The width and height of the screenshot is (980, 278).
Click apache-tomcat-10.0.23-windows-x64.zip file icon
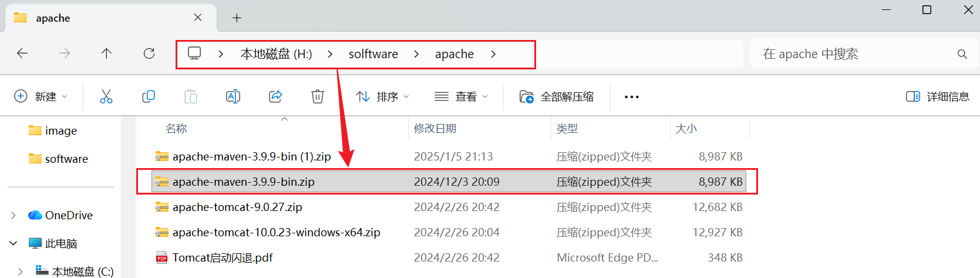click(x=161, y=232)
